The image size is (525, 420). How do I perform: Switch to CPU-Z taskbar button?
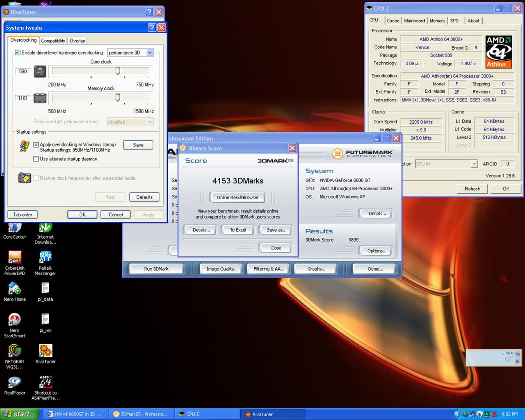click(x=207, y=414)
